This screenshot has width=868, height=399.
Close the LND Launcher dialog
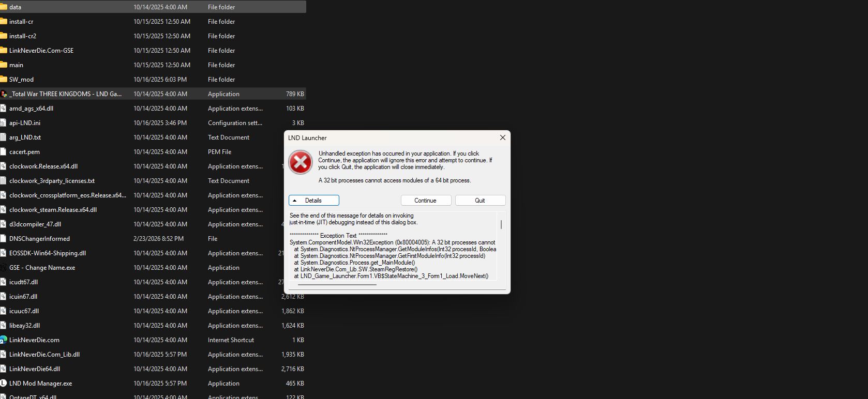[x=502, y=138]
